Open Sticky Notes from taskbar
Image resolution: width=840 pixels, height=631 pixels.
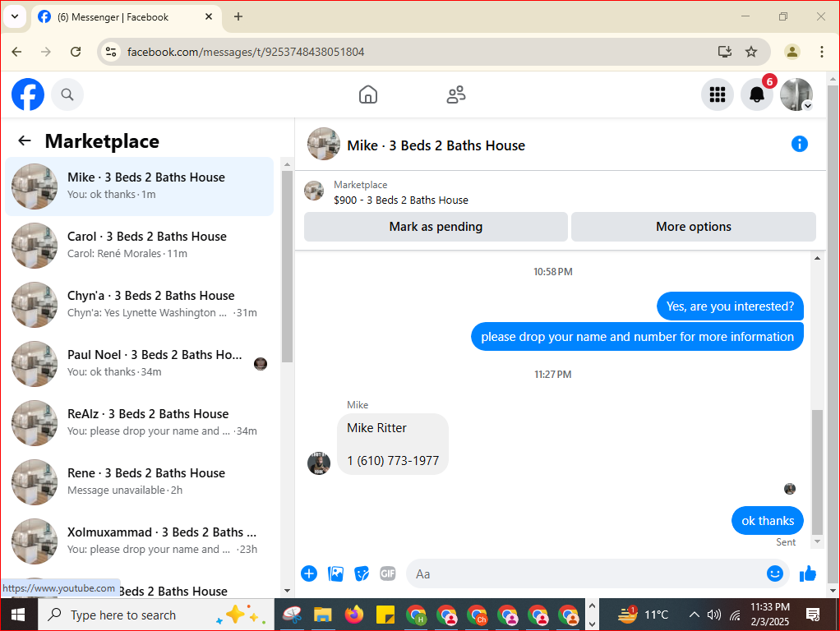coord(385,615)
